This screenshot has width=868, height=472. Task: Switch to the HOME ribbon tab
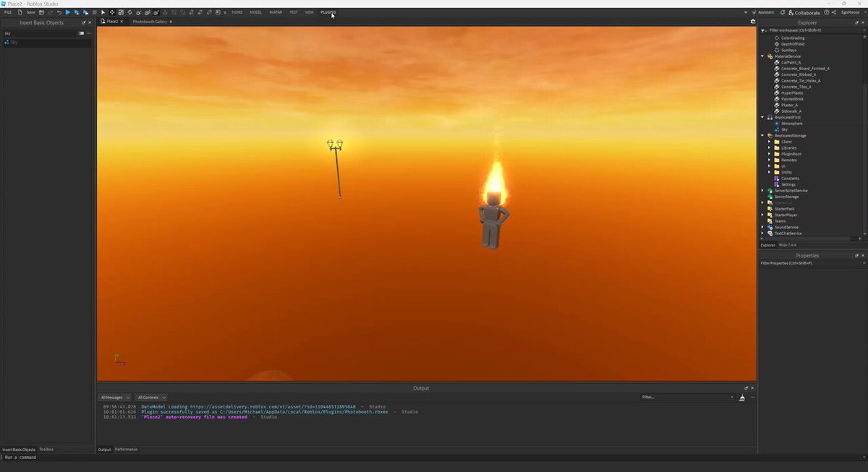pos(237,12)
